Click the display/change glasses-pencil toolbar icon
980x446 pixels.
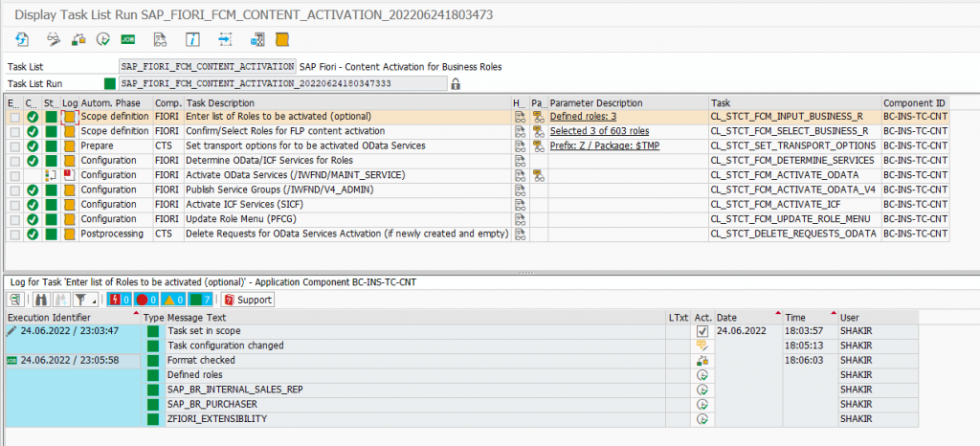click(x=54, y=39)
